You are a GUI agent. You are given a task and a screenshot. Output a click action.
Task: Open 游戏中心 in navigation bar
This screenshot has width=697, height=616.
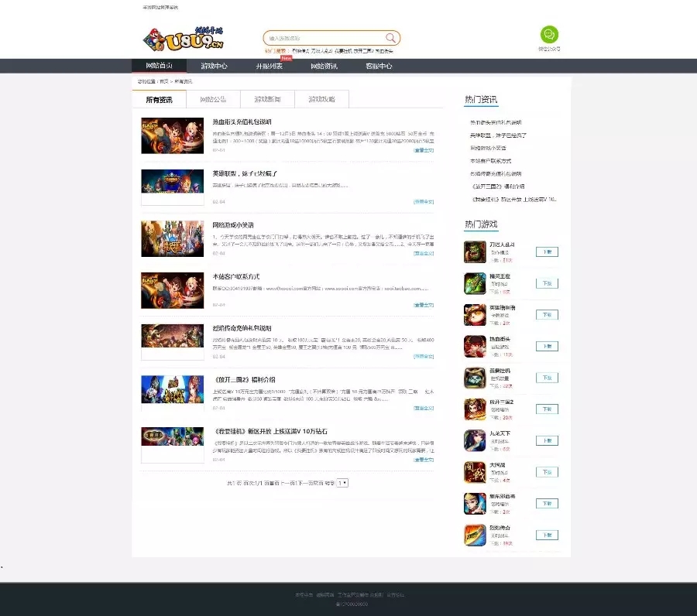point(214,66)
